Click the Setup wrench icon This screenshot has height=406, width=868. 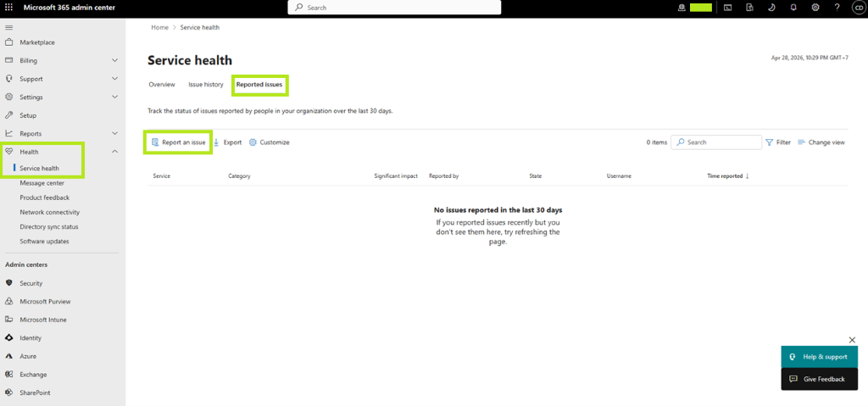coord(8,115)
